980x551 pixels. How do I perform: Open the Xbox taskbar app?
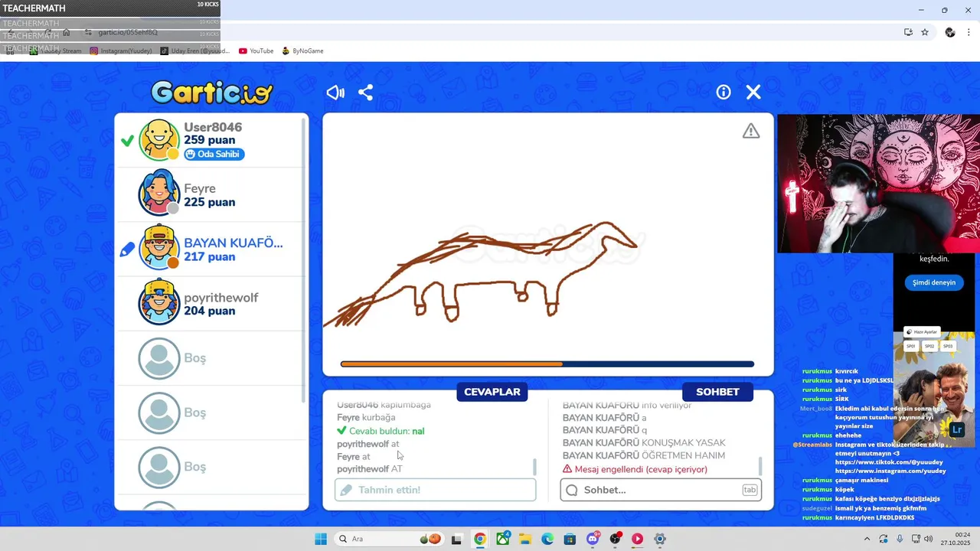pos(503,539)
